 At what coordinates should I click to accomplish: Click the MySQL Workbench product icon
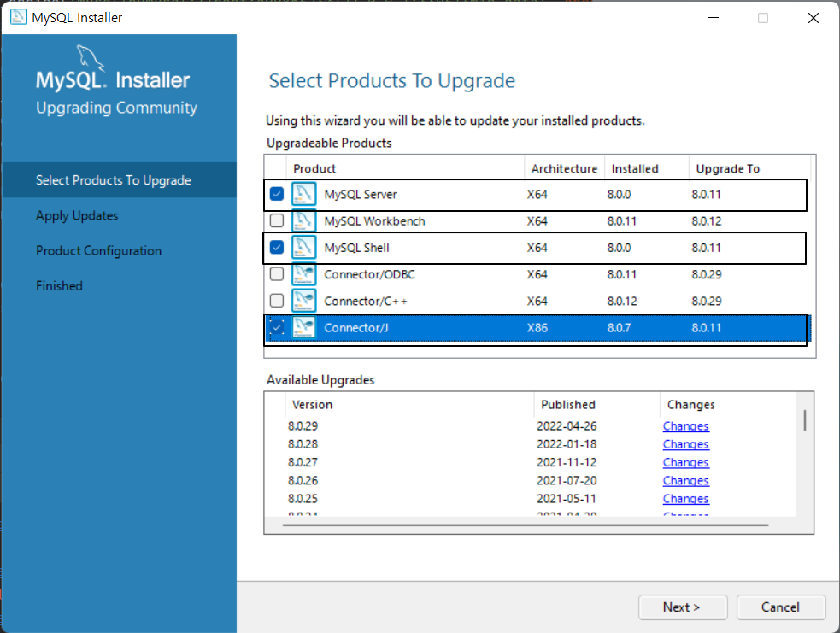point(303,220)
